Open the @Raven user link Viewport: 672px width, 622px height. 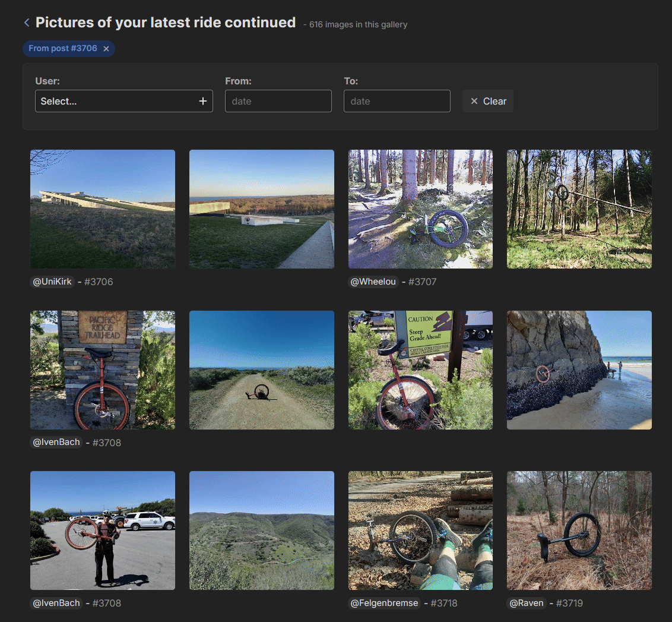[x=527, y=603]
